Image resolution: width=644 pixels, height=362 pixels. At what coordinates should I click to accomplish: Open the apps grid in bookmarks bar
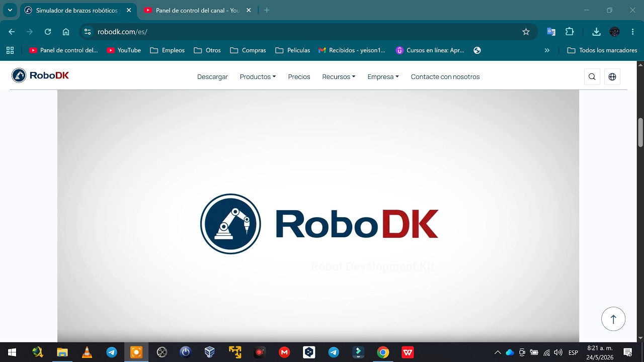point(10,50)
